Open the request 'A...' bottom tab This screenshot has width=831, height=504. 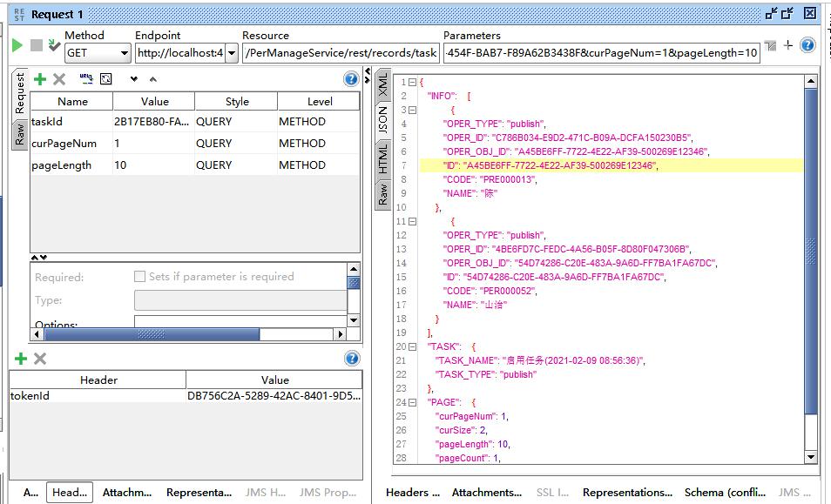[30, 493]
